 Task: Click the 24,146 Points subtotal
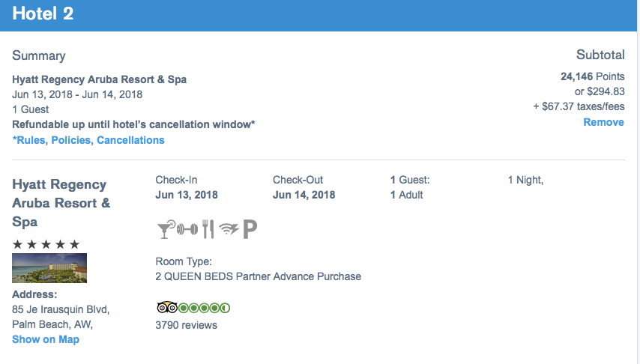click(x=593, y=76)
